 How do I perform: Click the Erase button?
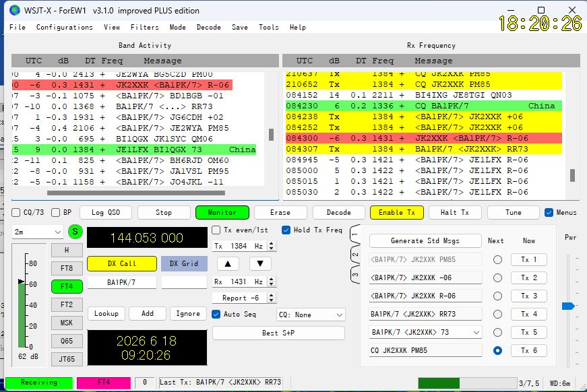pos(280,212)
